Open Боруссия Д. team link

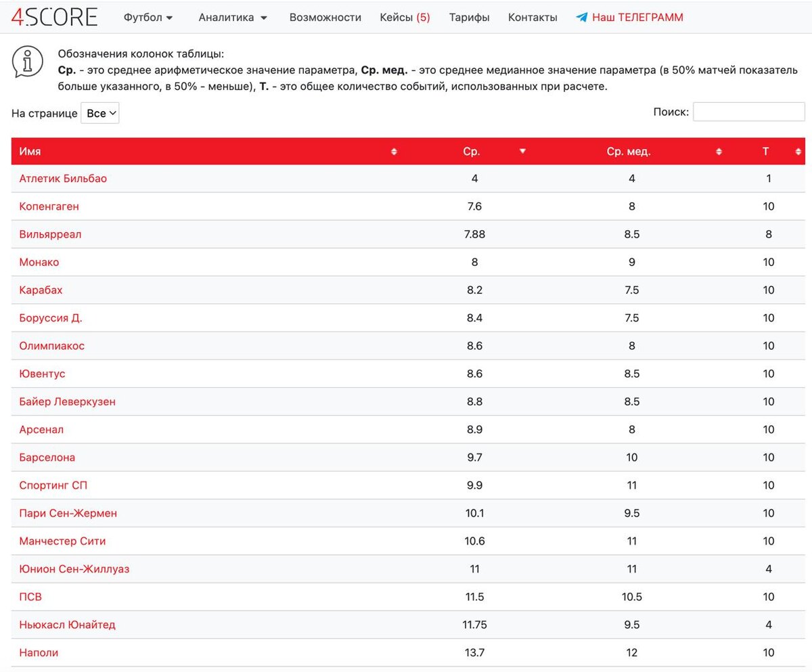[x=51, y=318]
